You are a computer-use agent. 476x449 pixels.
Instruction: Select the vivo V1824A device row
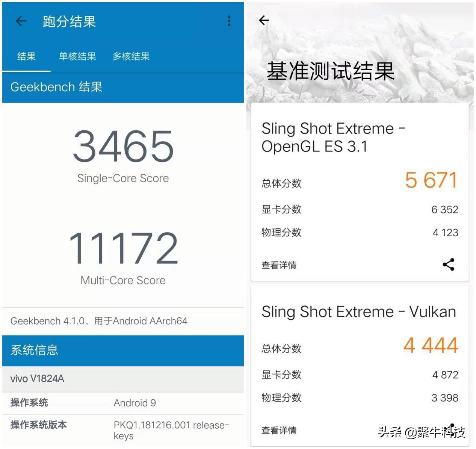pyautogui.click(x=123, y=379)
